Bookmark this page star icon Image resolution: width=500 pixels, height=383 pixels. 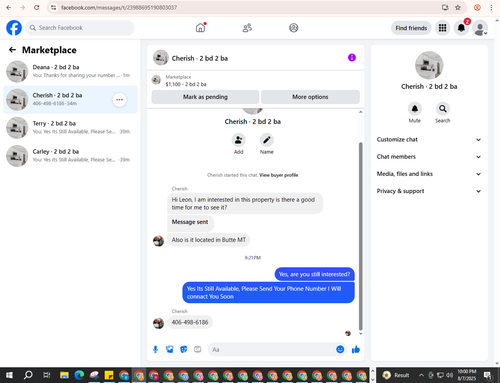tap(458, 7)
